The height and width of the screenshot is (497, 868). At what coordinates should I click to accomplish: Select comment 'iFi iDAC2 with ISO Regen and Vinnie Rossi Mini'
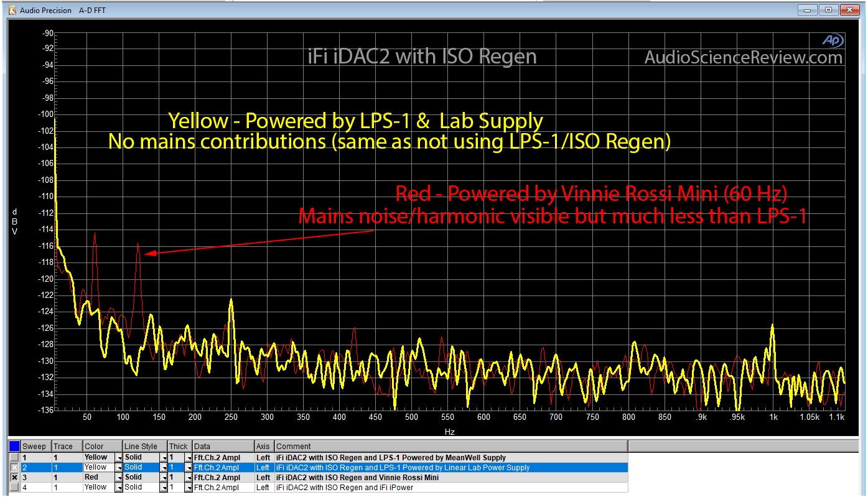(x=357, y=477)
